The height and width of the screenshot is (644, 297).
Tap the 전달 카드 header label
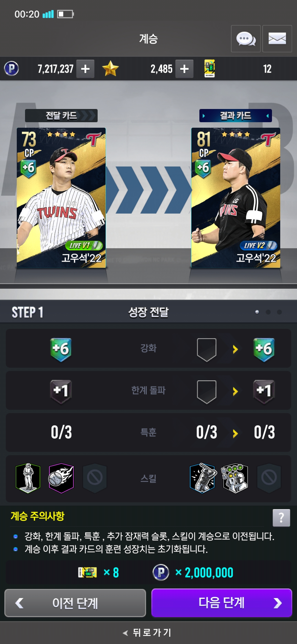point(61,116)
